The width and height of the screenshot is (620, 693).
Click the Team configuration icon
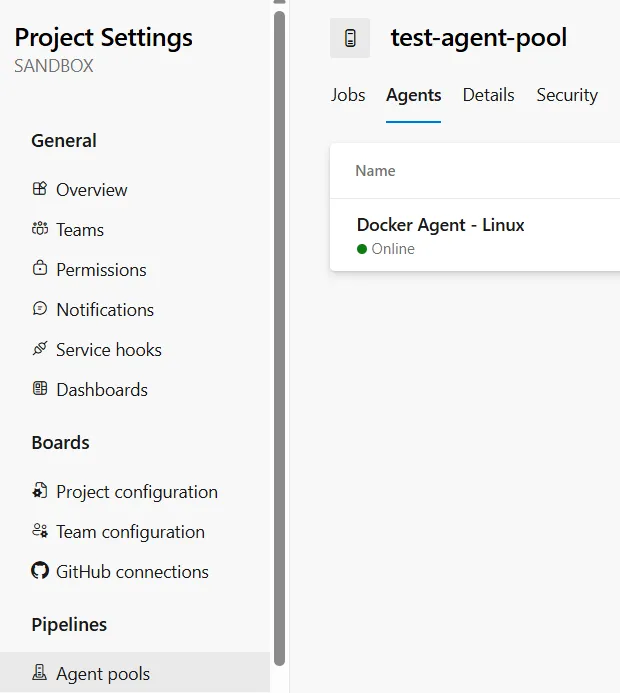coord(40,531)
